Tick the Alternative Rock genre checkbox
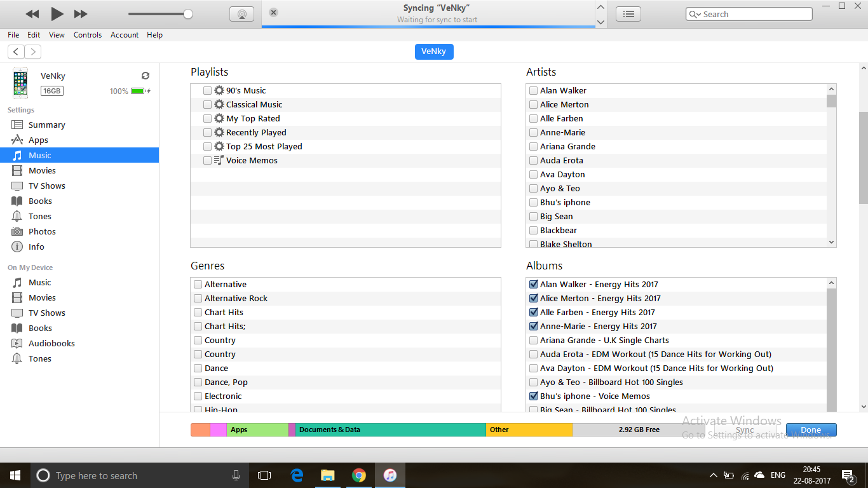This screenshot has height=488, width=868. click(x=198, y=299)
